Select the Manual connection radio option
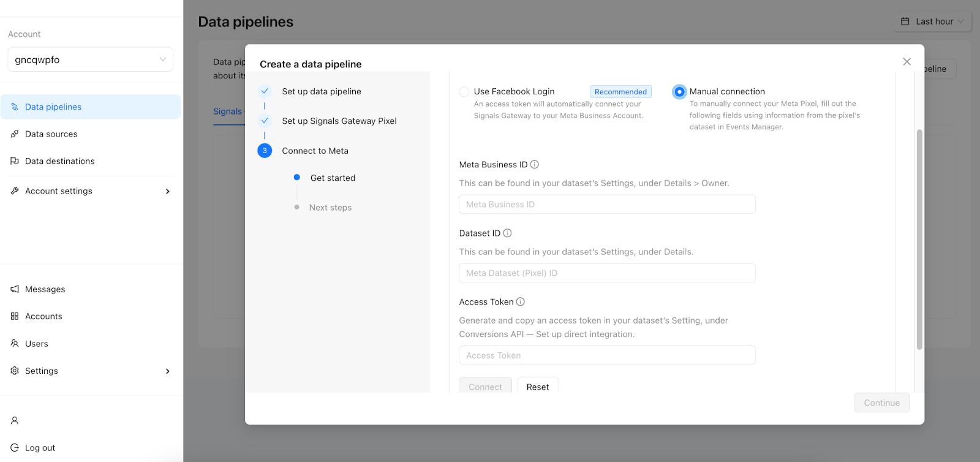This screenshot has height=462, width=980. [679, 91]
